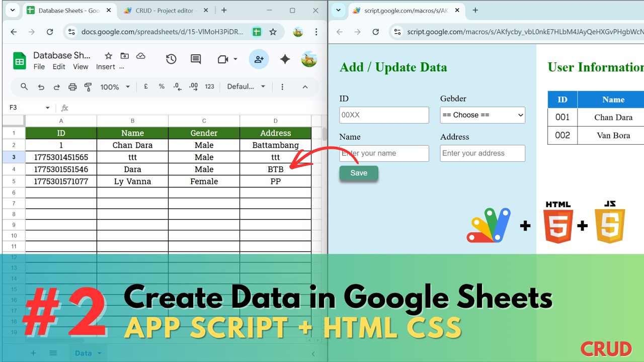Click the Google account avatar in Sheets header

[309, 59]
